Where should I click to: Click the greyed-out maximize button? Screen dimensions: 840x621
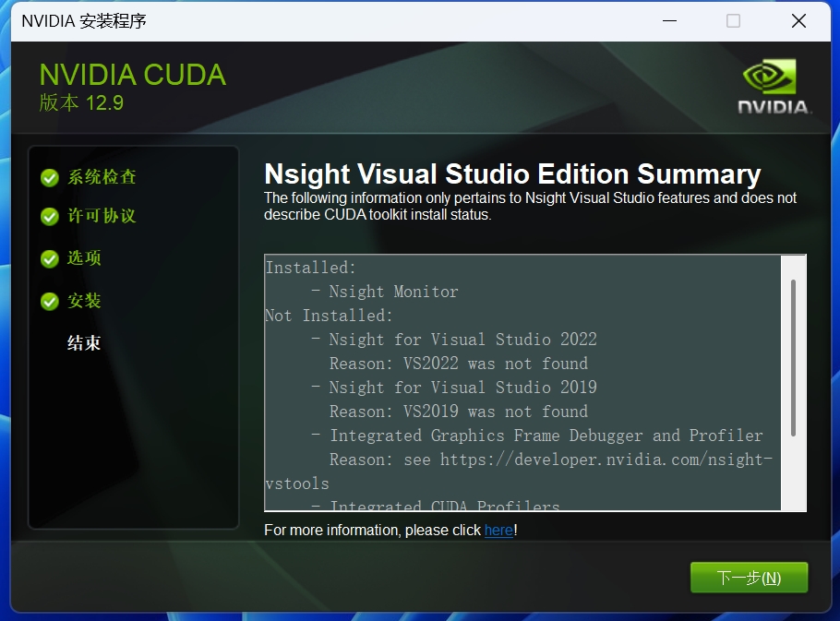coord(733,21)
